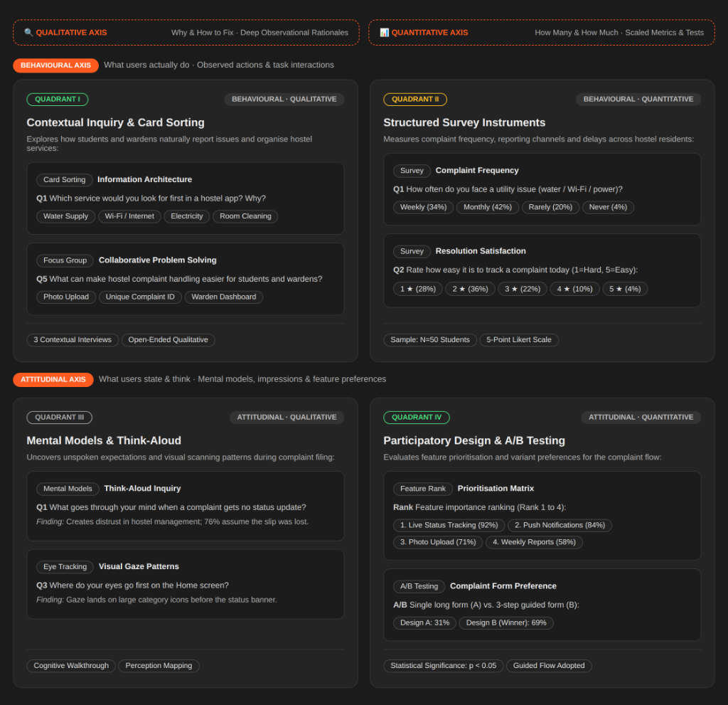Image resolution: width=728 pixels, height=705 pixels.
Task: Click the Complaint Form Preference title
Action: click(503, 586)
